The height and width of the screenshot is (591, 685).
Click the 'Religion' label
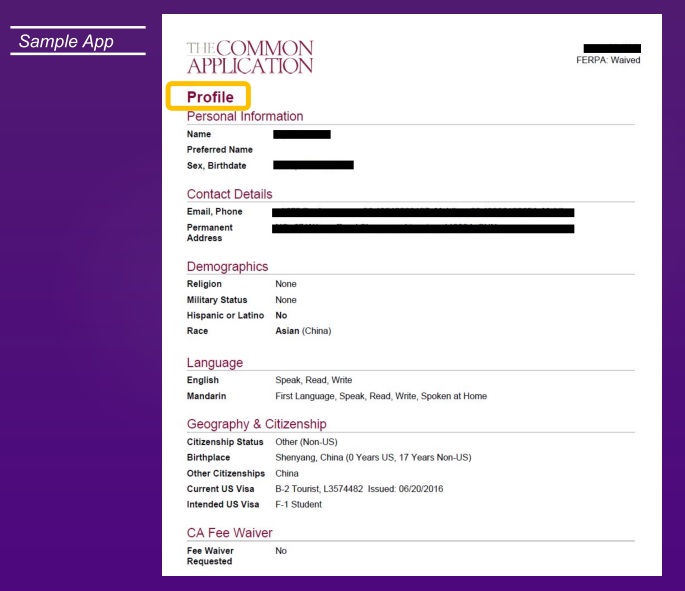pos(204,284)
